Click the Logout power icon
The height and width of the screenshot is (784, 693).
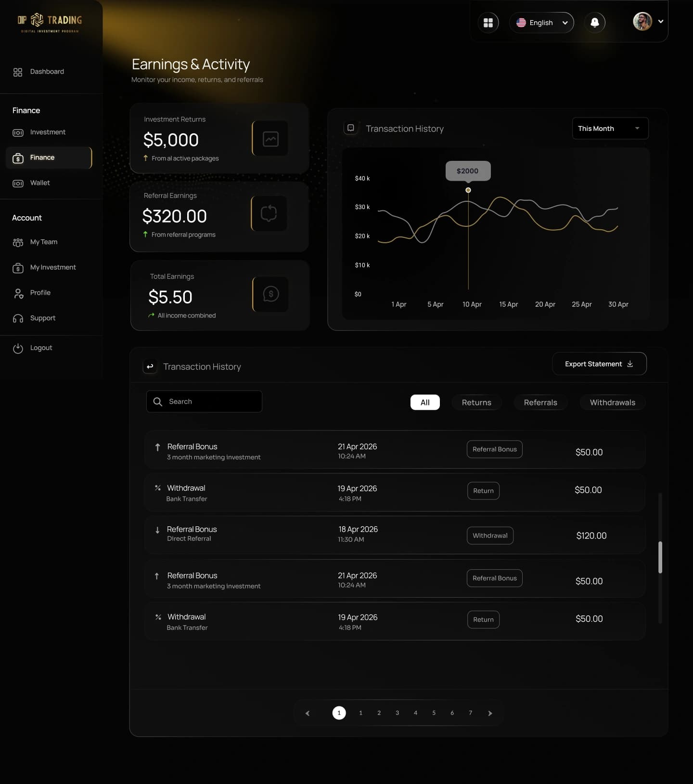point(18,348)
